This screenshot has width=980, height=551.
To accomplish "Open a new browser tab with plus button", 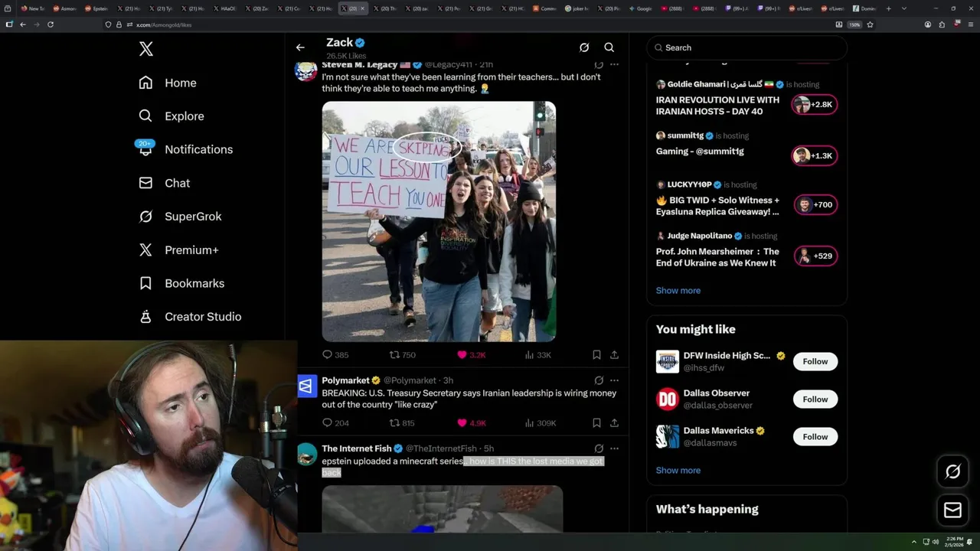I will coord(888,8).
